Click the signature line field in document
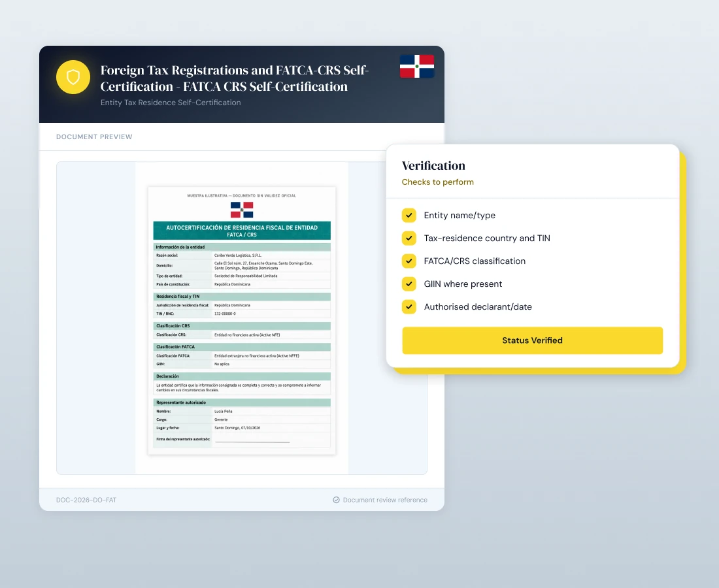This screenshot has width=719, height=588. click(253, 441)
